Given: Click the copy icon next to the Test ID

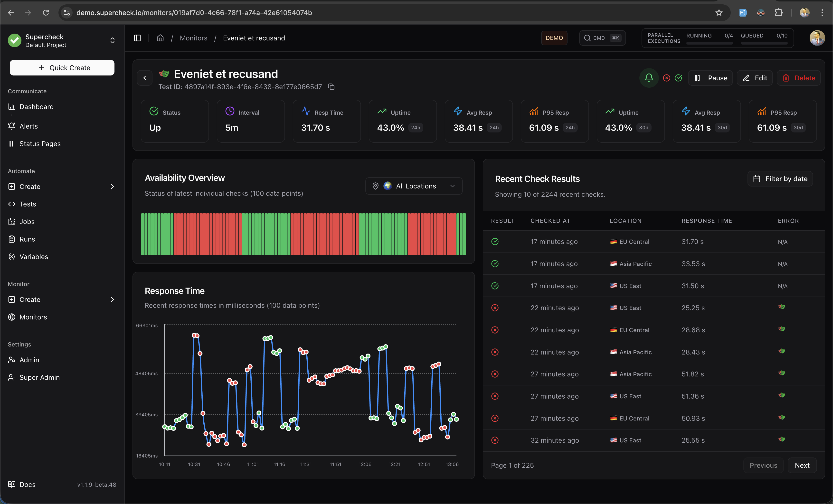Looking at the screenshot, I should (x=331, y=87).
